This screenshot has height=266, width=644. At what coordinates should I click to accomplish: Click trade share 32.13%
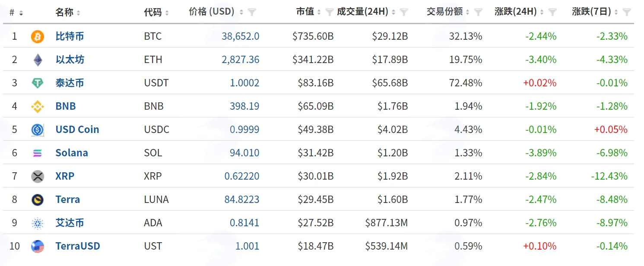[466, 36]
